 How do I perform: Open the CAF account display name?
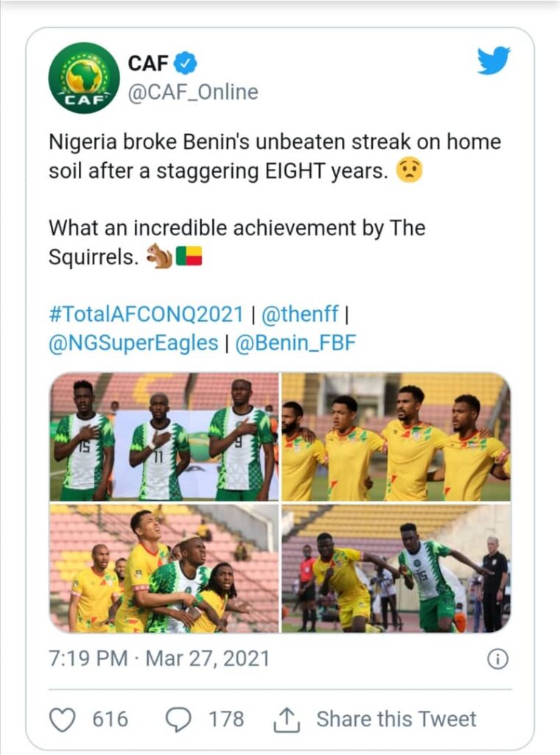(148, 64)
